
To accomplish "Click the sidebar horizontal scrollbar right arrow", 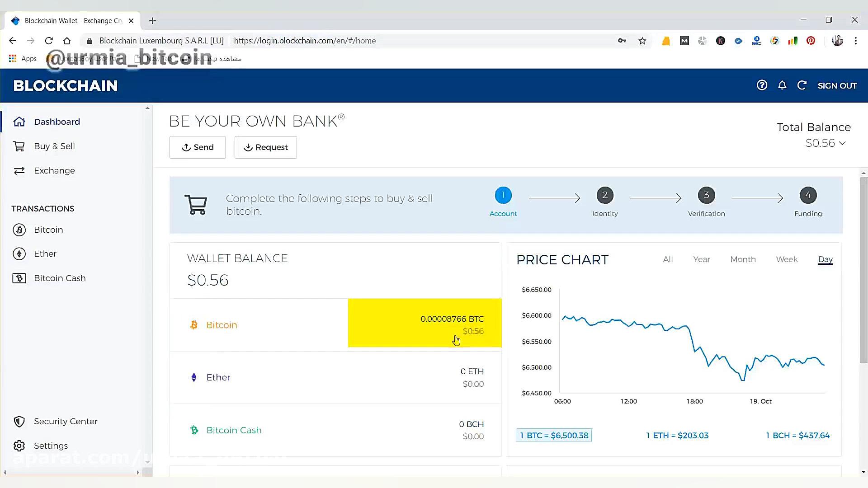I will coord(138,473).
